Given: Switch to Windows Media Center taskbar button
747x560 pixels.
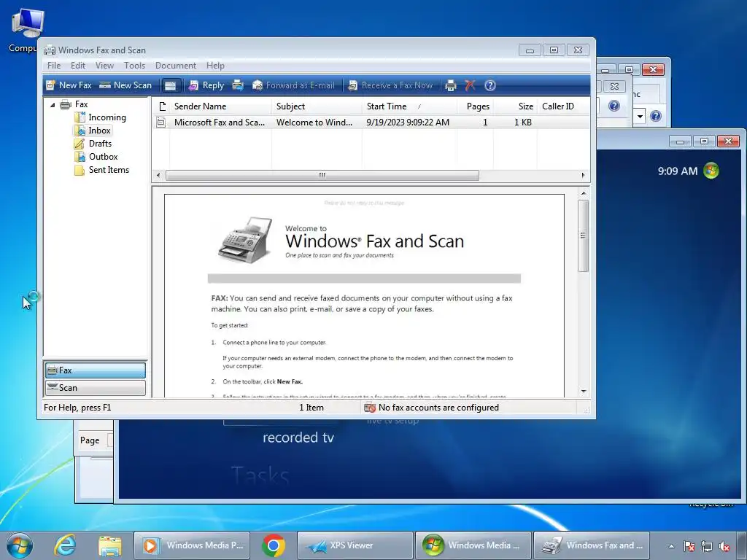Looking at the screenshot, I should [473, 545].
